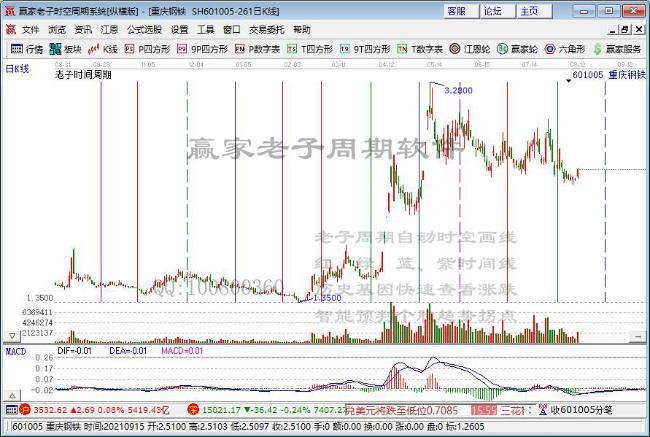Viewport: 650px width, 437px height.
Task: Click the keyboard icon in status bar
Action: (12, 410)
